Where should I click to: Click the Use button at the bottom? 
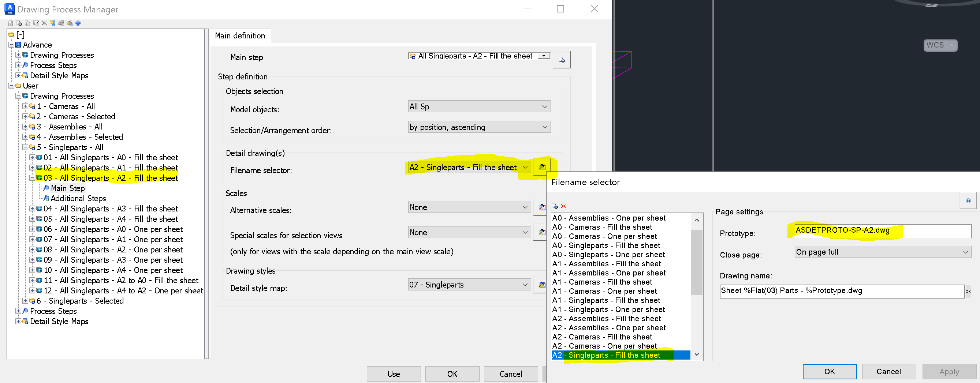(x=394, y=373)
